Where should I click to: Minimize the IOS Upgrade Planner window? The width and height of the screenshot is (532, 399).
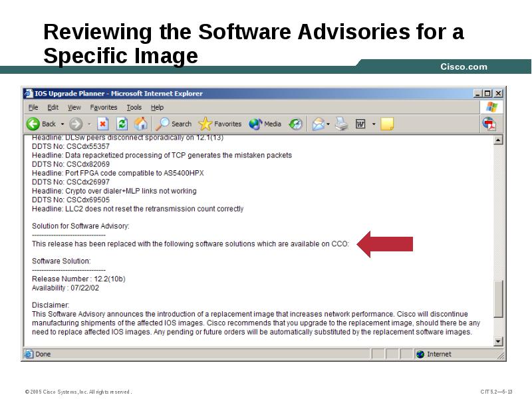[x=477, y=93]
